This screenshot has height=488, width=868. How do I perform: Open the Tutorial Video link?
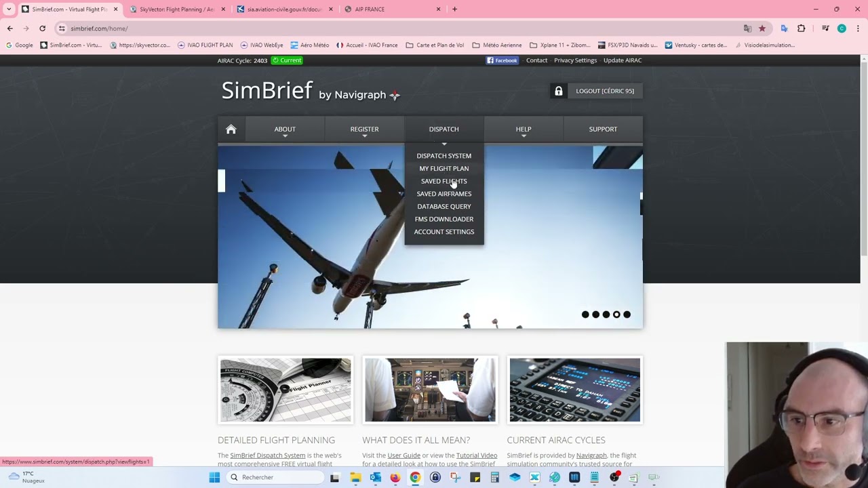477,455
